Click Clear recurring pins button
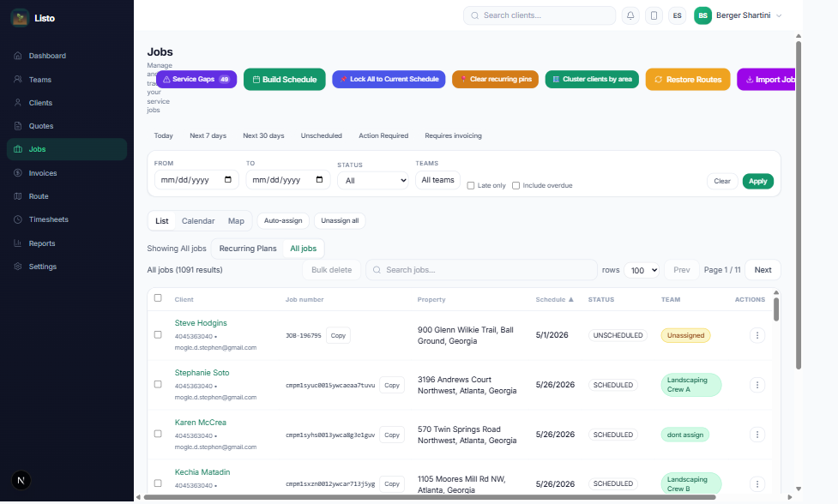The width and height of the screenshot is (838, 504). [x=496, y=79]
